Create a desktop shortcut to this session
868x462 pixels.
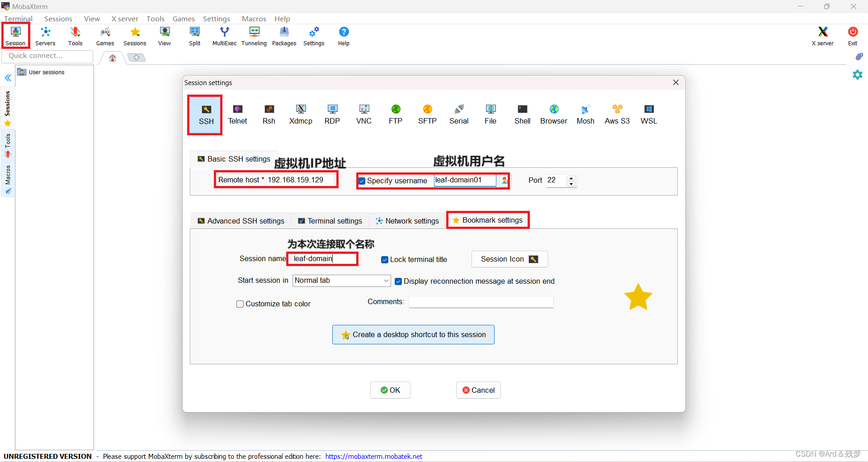click(413, 335)
